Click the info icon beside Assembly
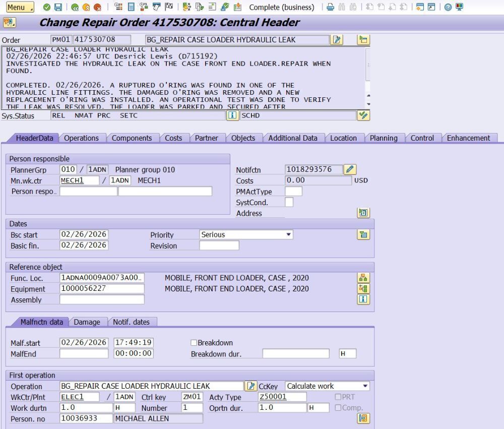Viewport: 504px width, 429px height. point(363,299)
